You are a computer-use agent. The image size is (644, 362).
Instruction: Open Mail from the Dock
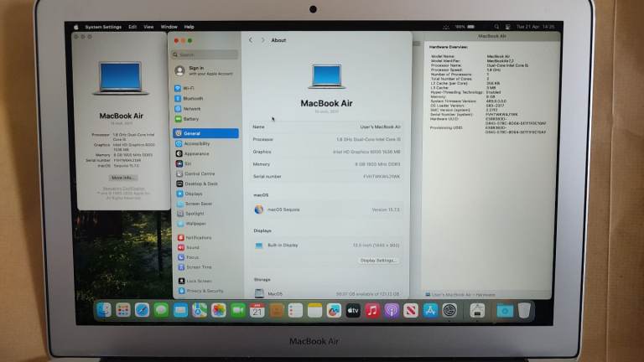click(180, 310)
